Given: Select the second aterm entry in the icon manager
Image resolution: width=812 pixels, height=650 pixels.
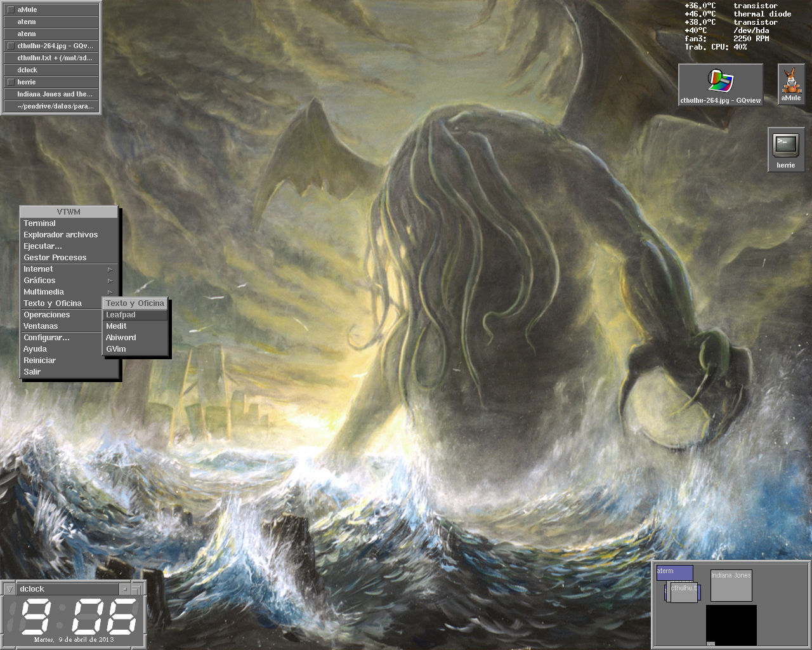Looking at the screenshot, I should point(51,34).
